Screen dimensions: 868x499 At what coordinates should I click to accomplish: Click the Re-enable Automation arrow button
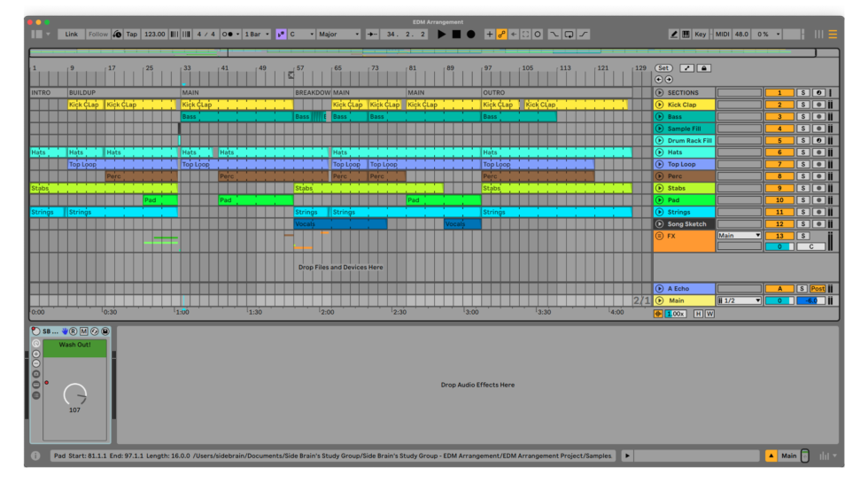pyautogui.click(x=514, y=35)
